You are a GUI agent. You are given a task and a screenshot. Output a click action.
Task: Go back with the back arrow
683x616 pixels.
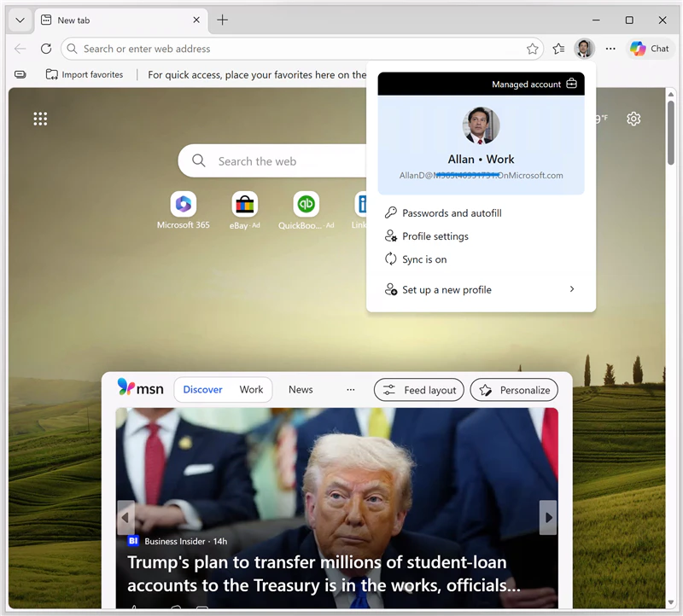(20, 49)
